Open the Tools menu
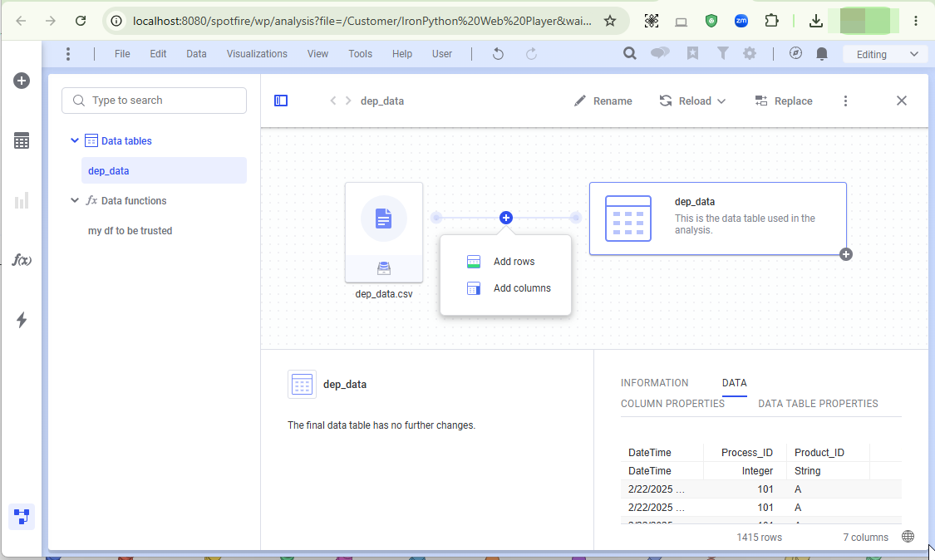 click(360, 54)
